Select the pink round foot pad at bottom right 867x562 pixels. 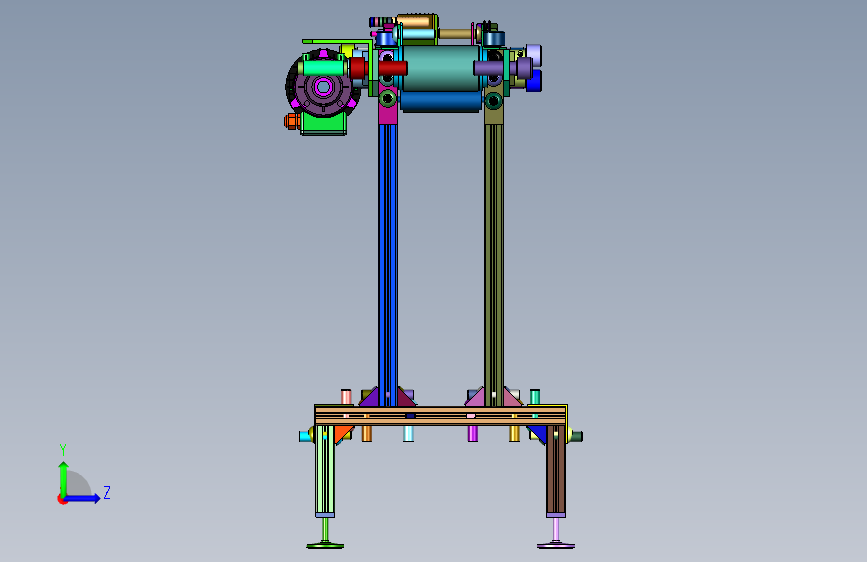click(556, 546)
